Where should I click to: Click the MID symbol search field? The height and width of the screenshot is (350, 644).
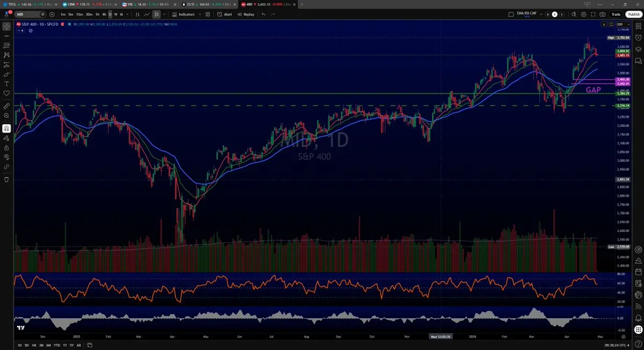(31, 14)
